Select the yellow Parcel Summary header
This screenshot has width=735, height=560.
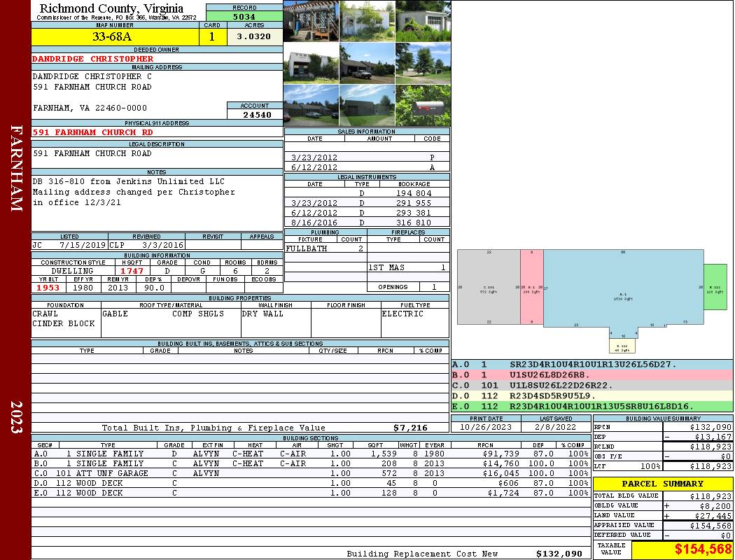[x=663, y=484]
